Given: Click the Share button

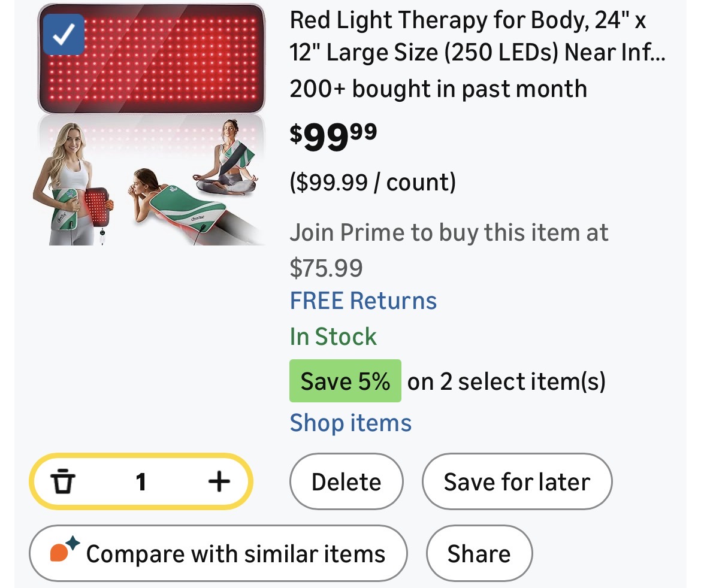Looking at the screenshot, I should click(479, 553).
